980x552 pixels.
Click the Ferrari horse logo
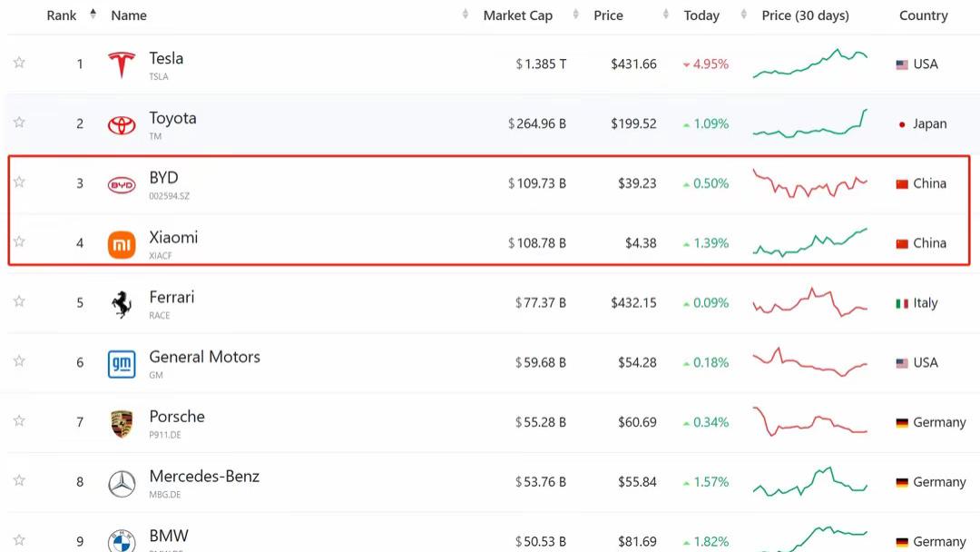click(122, 304)
